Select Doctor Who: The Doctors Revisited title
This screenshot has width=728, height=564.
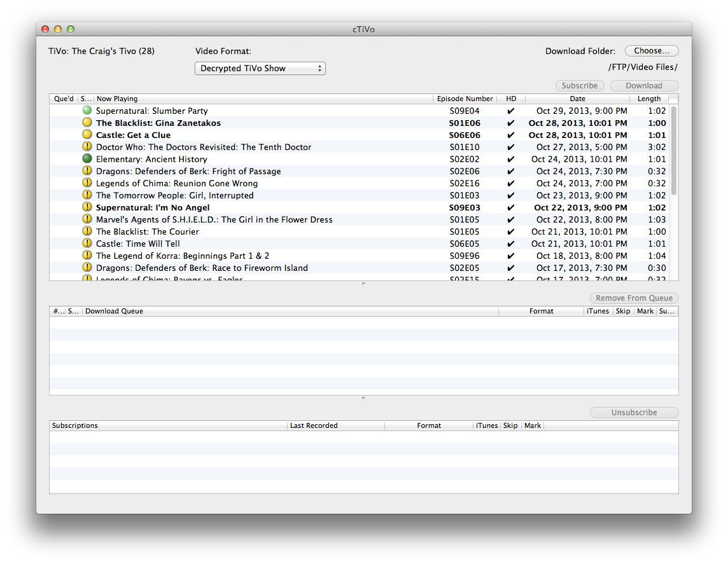[x=204, y=147]
